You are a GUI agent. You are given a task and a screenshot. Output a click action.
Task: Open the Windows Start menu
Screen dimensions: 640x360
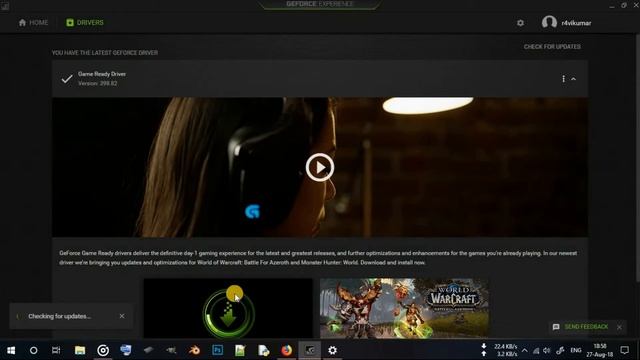coord(11,350)
